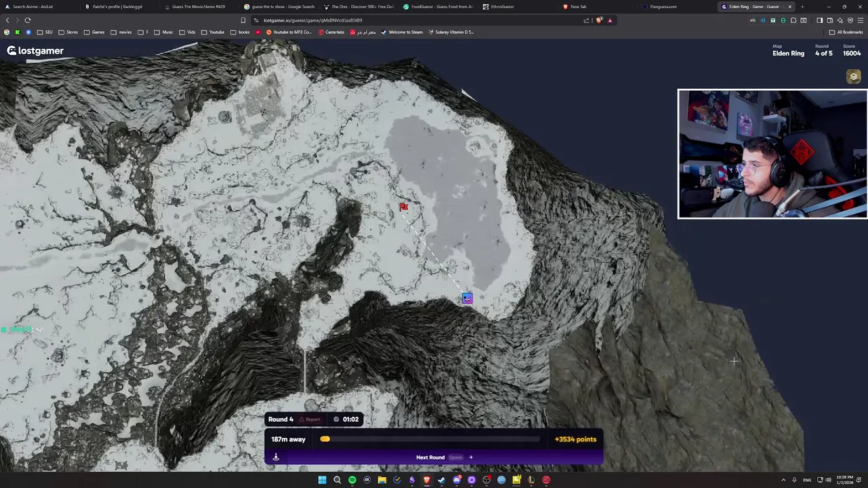The image size is (868, 488).
Task: Share this page icon
Action: click(587, 20)
